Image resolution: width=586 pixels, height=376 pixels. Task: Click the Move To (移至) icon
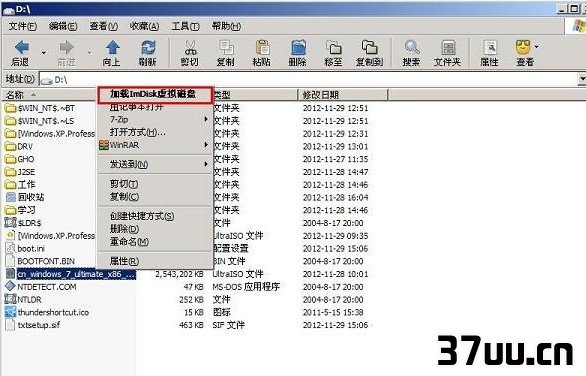[x=333, y=47]
